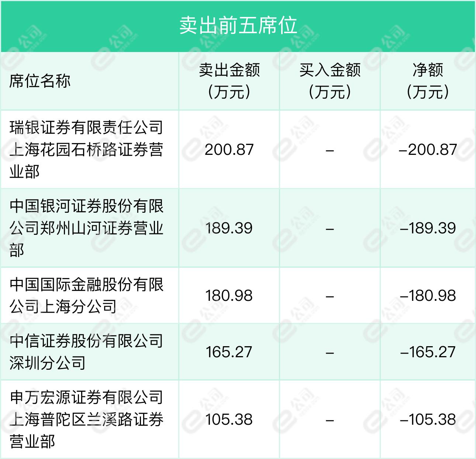Click sell amount 165.27
The height and width of the screenshot is (459, 476).
tap(229, 352)
